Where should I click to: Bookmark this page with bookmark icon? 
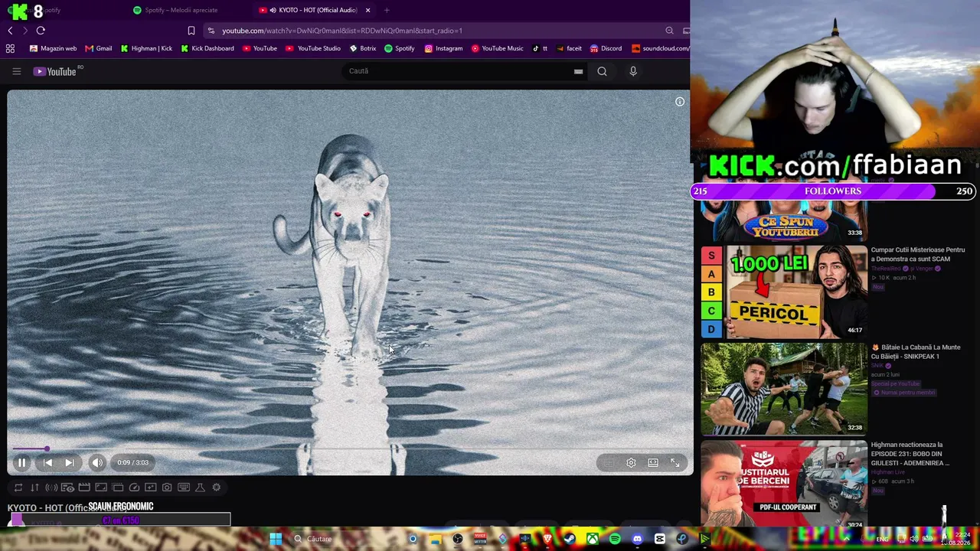coord(191,31)
